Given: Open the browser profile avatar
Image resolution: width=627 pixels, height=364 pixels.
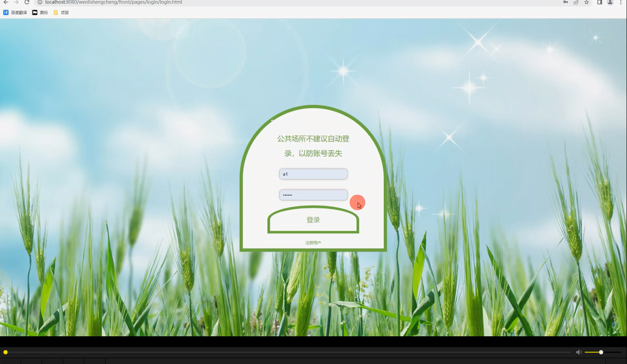Looking at the screenshot, I should tap(610, 2).
